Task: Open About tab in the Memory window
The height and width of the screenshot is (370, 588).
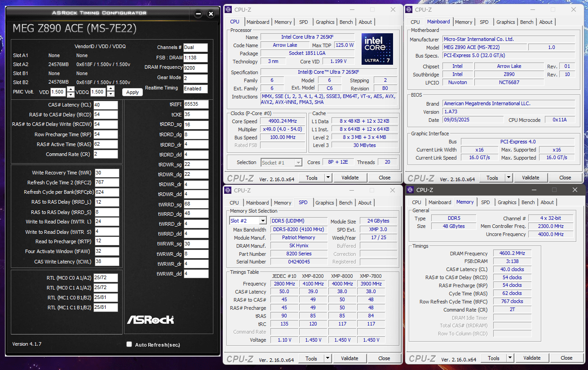Action: coord(547,202)
